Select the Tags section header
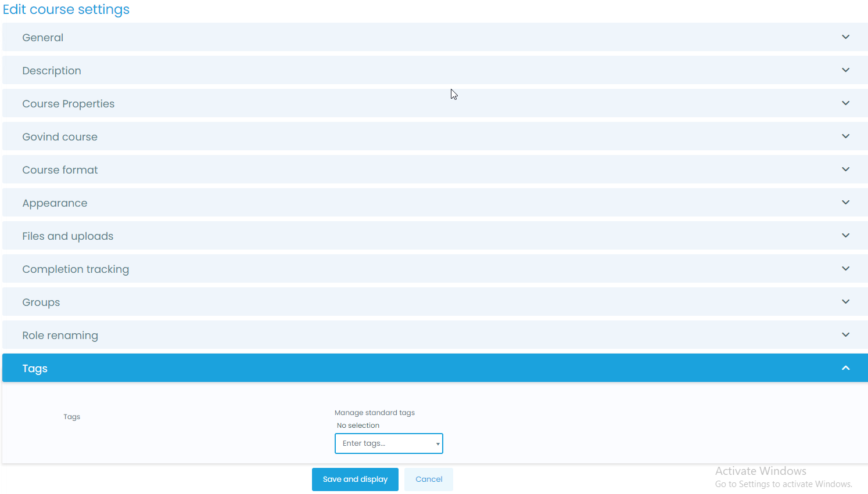Screen dimensions: 868x494 [35, 369]
